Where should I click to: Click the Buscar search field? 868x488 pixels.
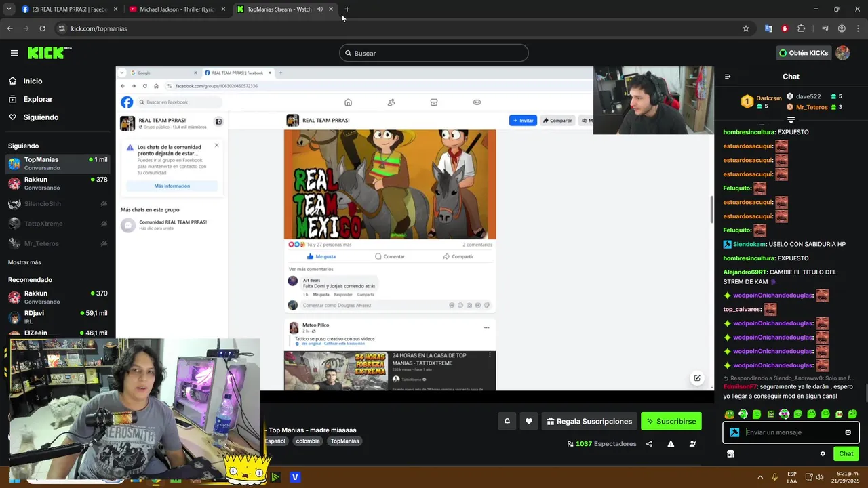coord(434,53)
